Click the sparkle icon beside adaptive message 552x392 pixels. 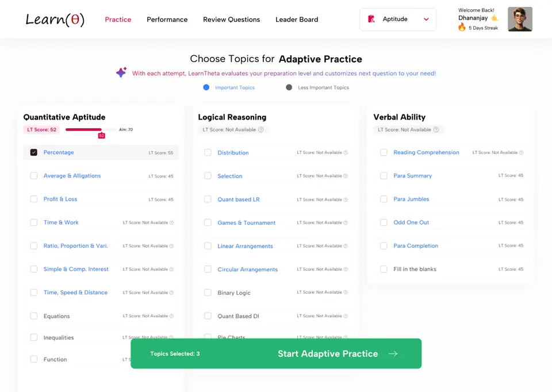point(121,72)
